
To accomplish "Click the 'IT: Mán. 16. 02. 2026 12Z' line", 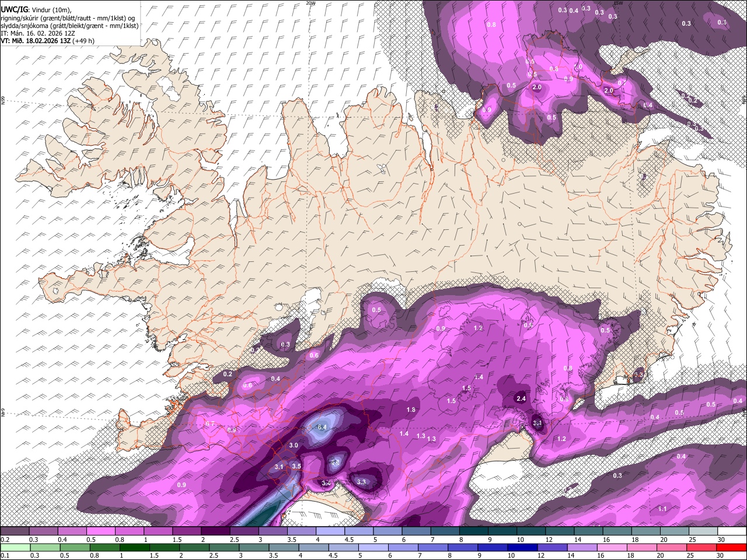I will [x=37, y=33].
